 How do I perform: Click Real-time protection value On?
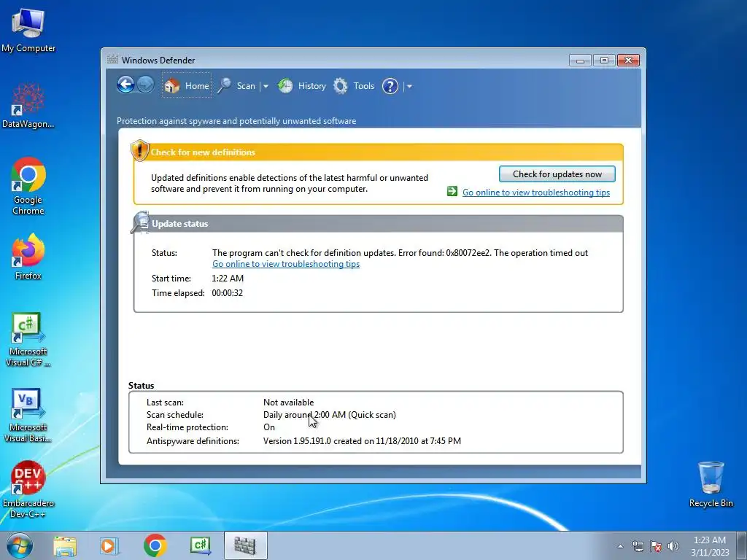pos(269,427)
